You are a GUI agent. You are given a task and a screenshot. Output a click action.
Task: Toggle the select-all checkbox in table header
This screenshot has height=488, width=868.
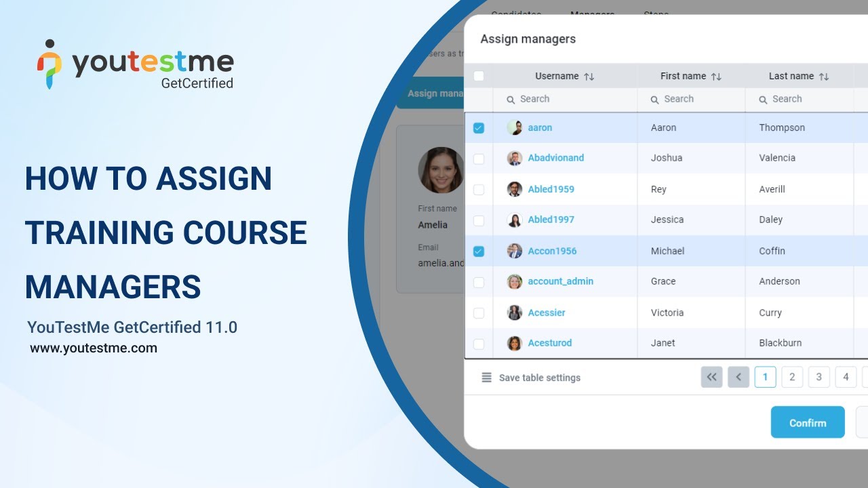tap(479, 76)
